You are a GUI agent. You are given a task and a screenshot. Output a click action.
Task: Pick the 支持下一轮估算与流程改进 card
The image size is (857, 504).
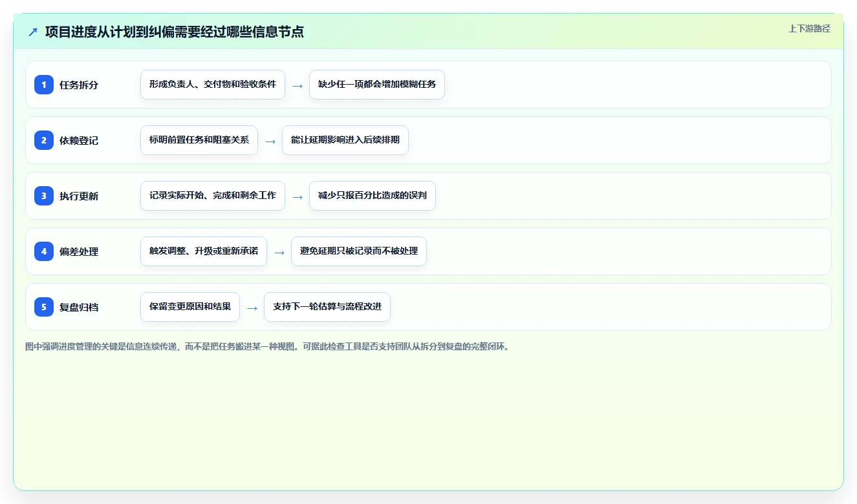pyautogui.click(x=327, y=307)
